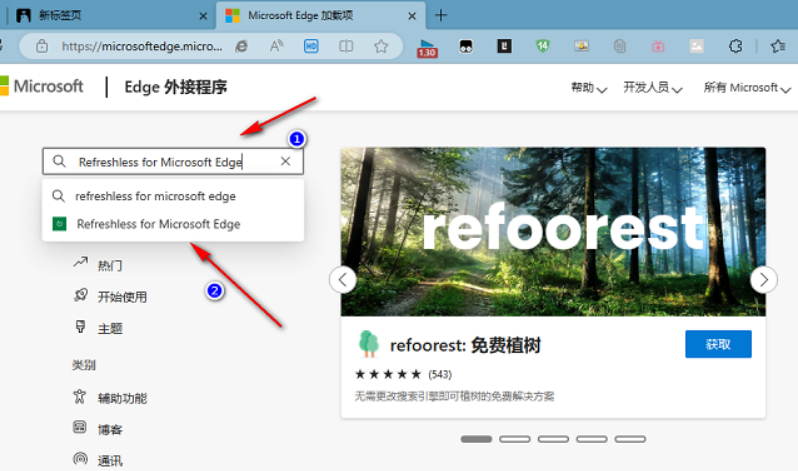This screenshot has height=471, width=798.
Task: Select the fourth carousel indicator
Action: pos(591,439)
